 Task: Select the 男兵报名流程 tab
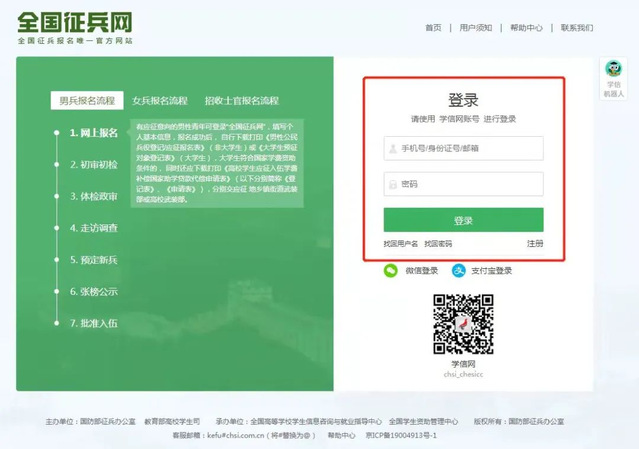tap(87, 101)
